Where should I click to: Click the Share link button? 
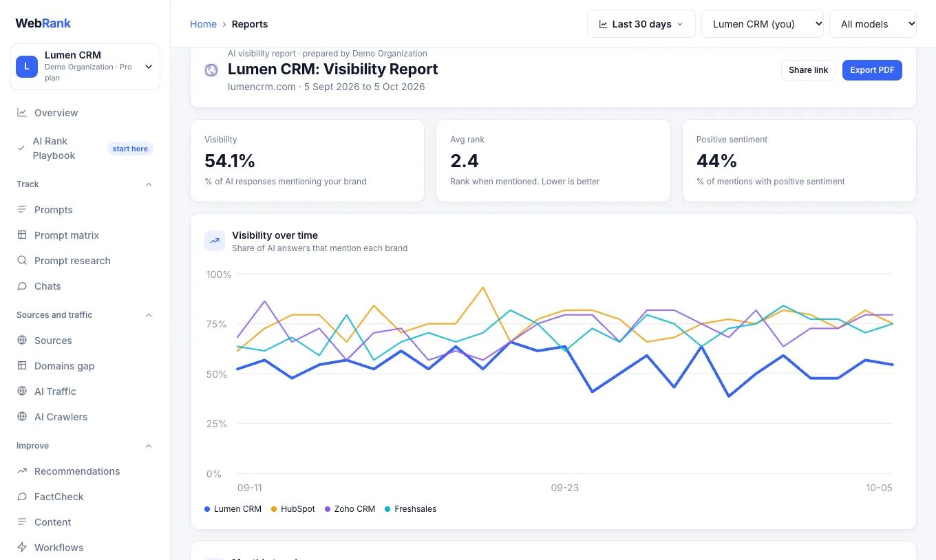tap(809, 70)
